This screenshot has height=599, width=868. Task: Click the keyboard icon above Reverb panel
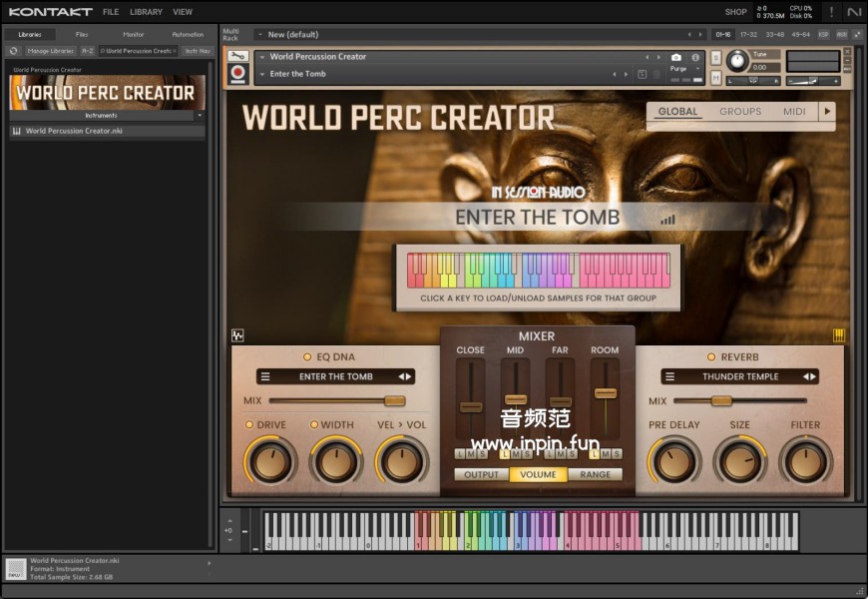pos(839,335)
